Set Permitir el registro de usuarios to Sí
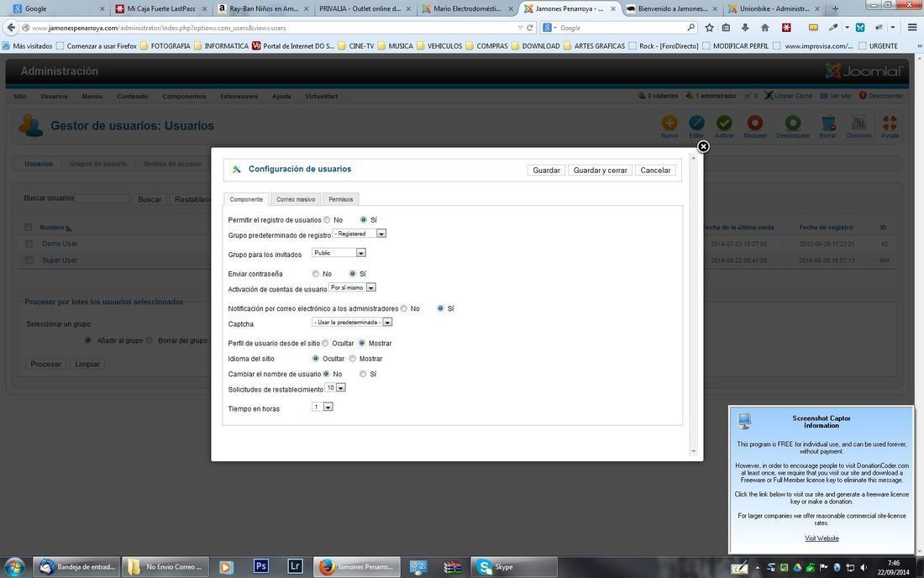Viewport: 924px width, 578px height. coord(363,220)
